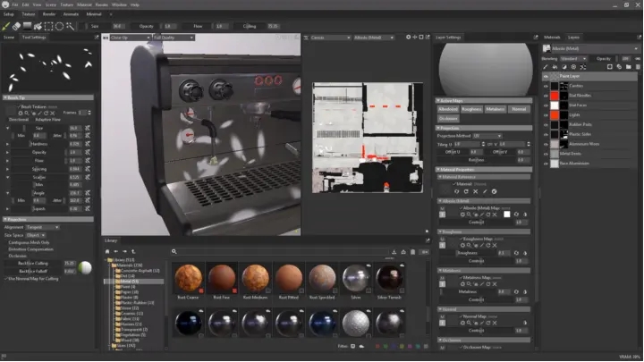Viewport: 644px width, 362px height.
Task: Switch to the Materials tab
Action: tap(552, 38)
